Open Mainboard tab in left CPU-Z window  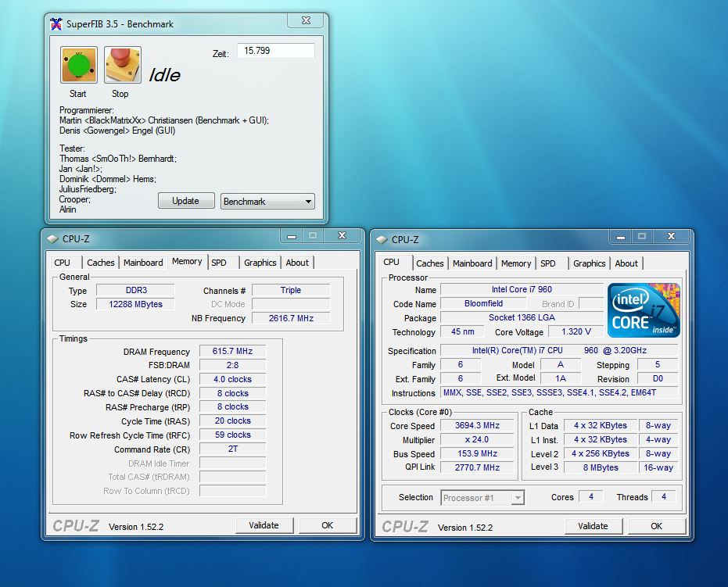click(x=143, y=263)
